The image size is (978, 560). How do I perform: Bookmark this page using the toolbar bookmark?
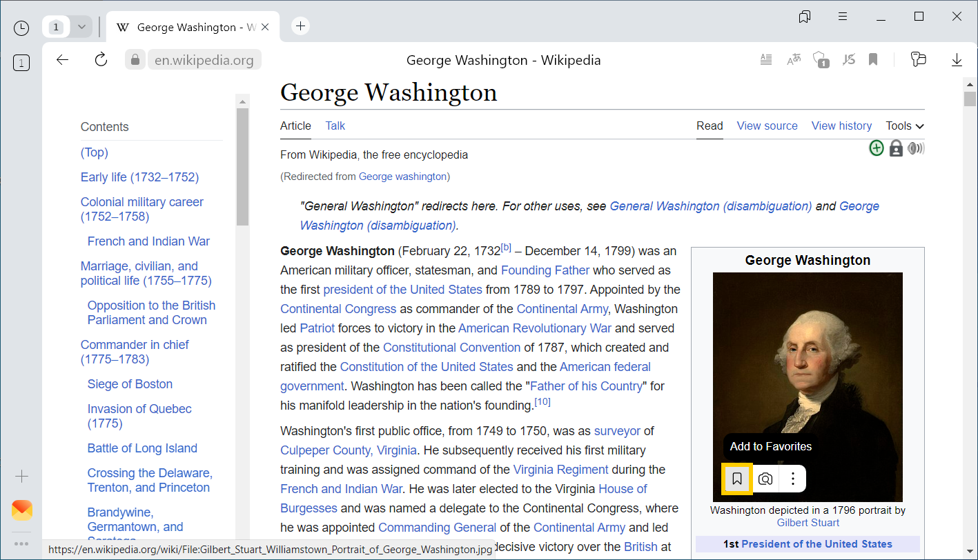tap(873, 60)
